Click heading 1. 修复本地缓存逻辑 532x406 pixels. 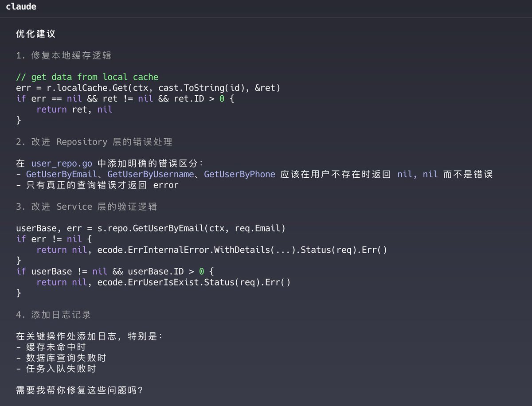pyautogui.click(x=63, y=55)
